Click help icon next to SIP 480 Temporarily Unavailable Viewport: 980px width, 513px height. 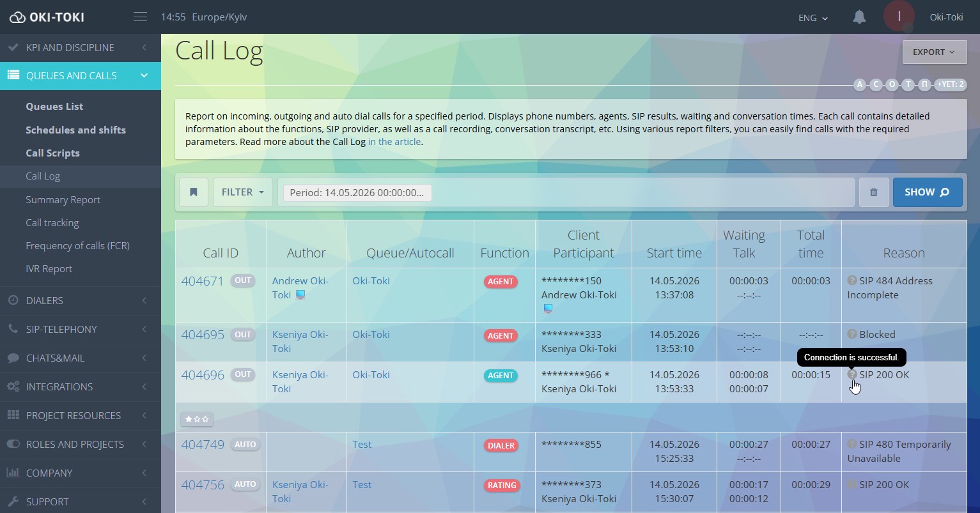point(852,444)
